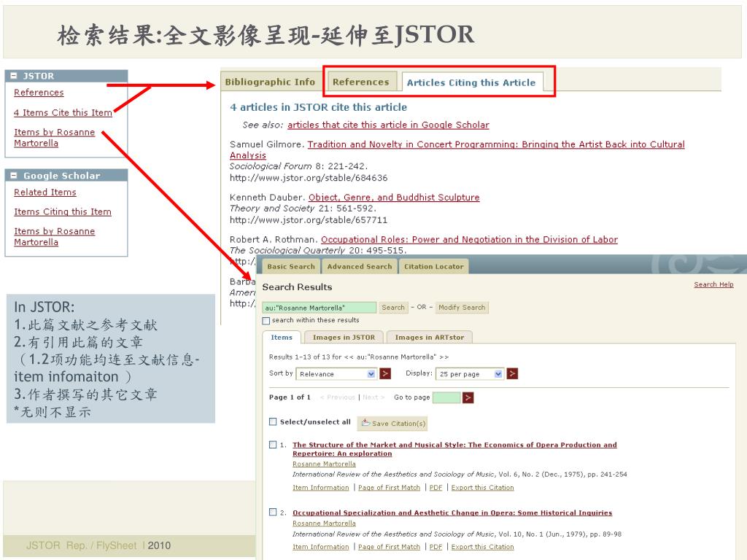Open '4 Items Cite this Item' link

coord(63,113)
